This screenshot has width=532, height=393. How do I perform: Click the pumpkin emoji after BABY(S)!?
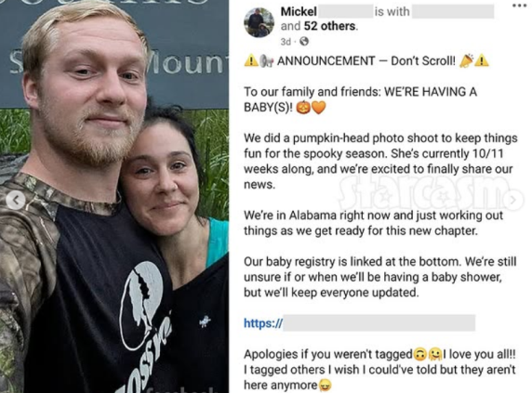303,108
